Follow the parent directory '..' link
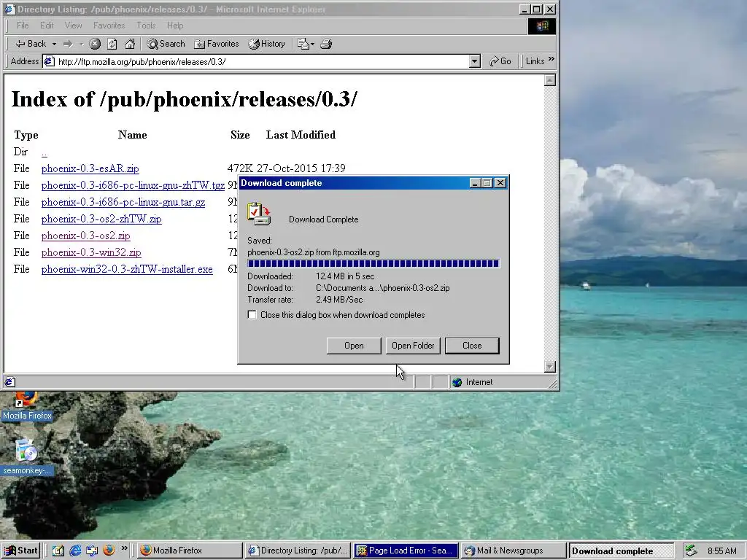Viewport: 747px width, 560px height. (44, 152)
